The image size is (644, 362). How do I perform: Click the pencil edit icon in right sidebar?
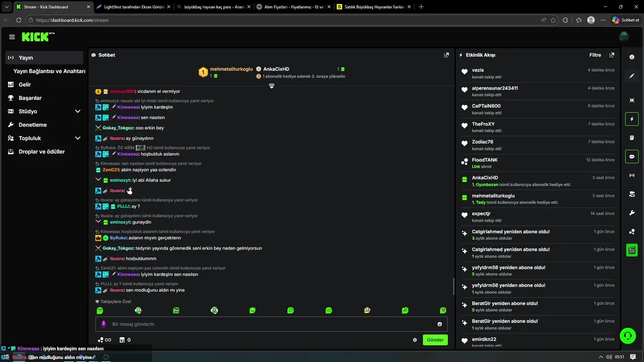632,76
